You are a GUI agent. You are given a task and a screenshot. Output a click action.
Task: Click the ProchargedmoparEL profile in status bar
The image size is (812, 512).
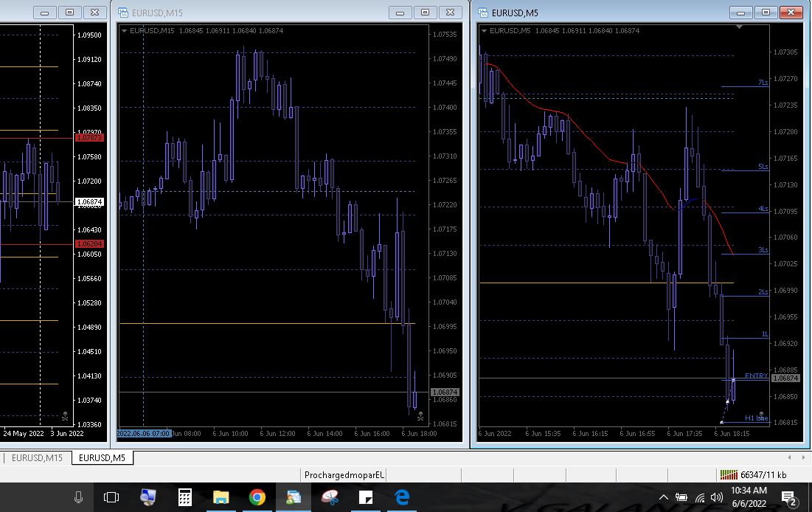click(x=344, y=474)
